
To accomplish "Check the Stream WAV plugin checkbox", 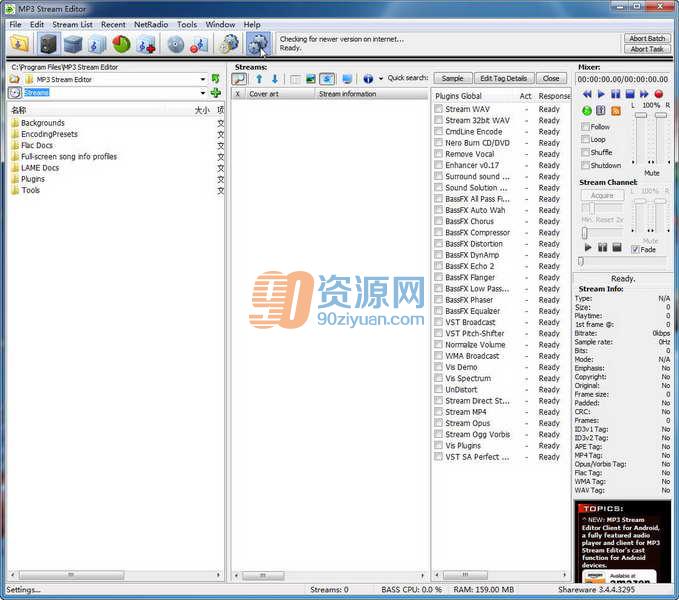I will tap(439, 109).
